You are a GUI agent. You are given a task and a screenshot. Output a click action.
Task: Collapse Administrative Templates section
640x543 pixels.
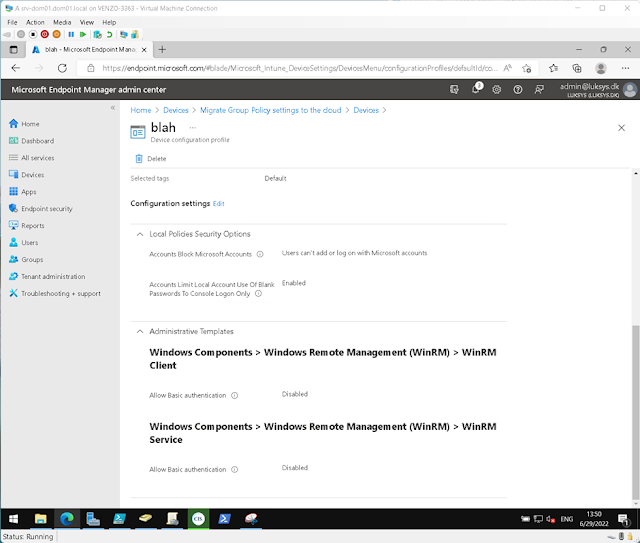[140, 332]
